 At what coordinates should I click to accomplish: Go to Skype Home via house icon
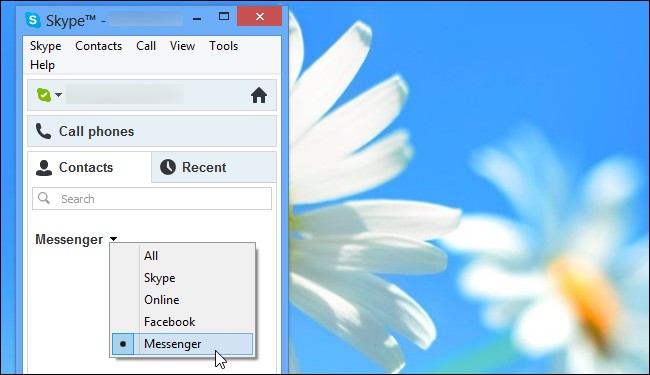[x=259, y=95]
